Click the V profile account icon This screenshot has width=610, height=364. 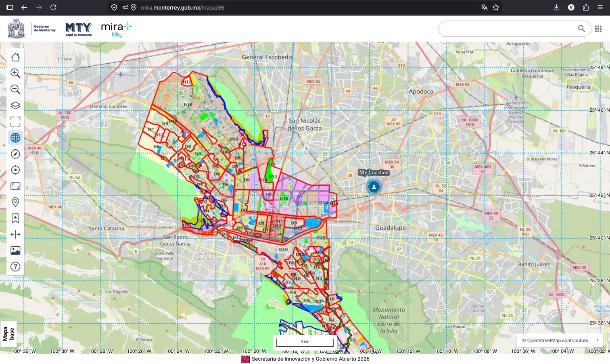tap(571, 7)
